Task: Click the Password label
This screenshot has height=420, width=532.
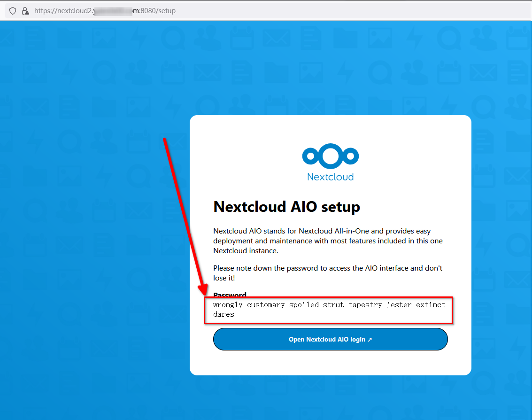Action: click(x=230, y=295)
